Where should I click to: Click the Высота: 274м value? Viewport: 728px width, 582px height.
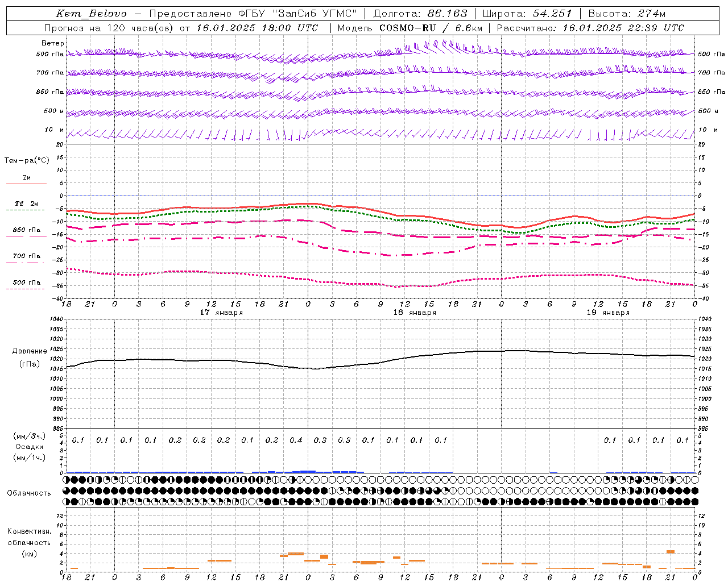(x=627, y=14)
